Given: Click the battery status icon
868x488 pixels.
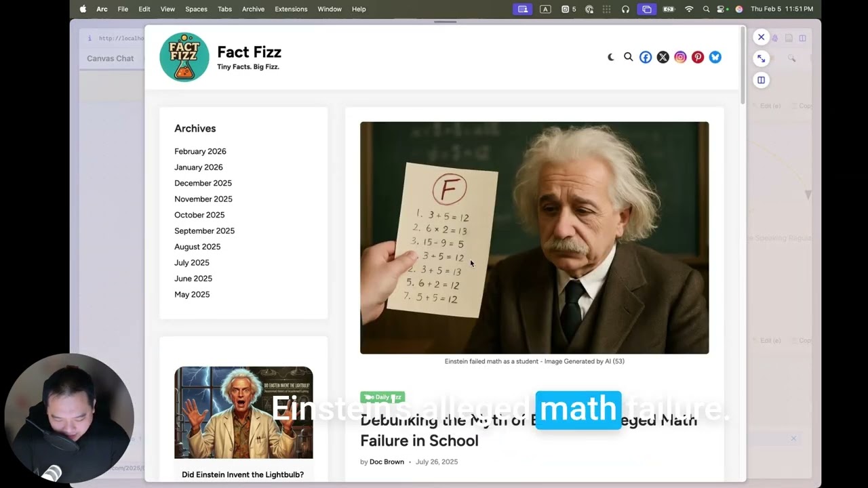Looking at the screenshot, I should click(x=669, y=9).
